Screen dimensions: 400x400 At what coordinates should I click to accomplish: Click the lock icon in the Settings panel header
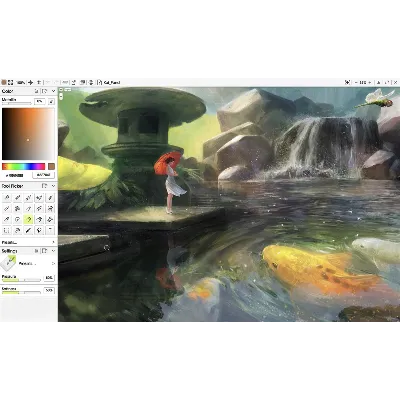tap(37, 251)
